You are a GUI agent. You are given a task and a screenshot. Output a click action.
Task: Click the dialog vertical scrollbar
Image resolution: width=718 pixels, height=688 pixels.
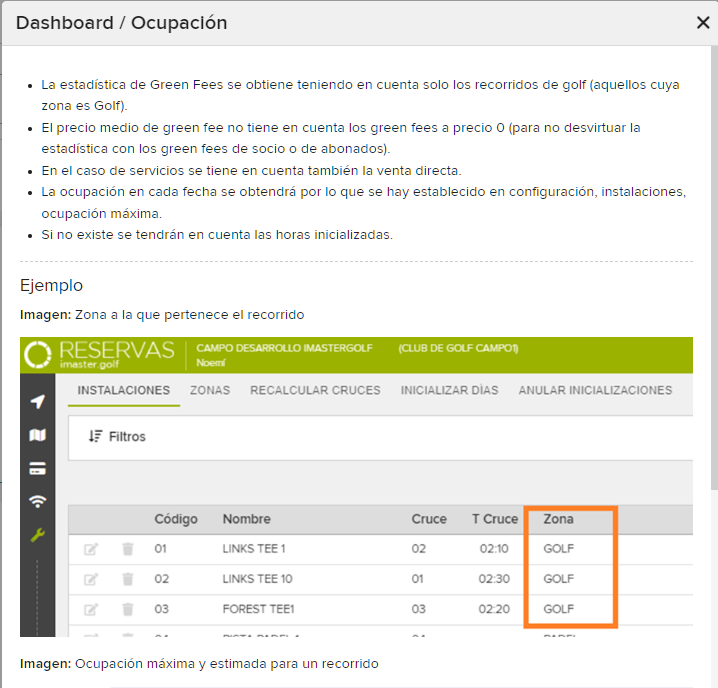pyautogui.click(x=714, y=267)
